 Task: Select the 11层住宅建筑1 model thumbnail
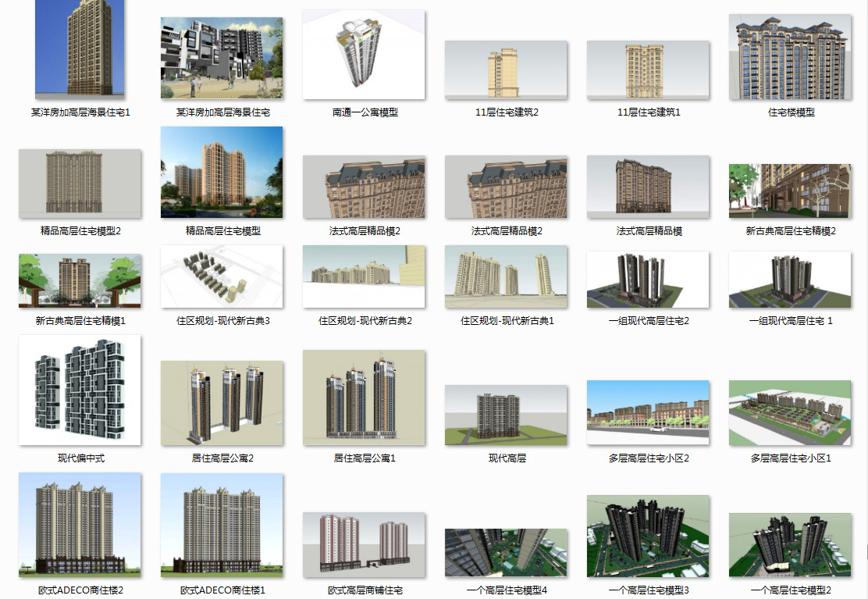tap(648, 70)
